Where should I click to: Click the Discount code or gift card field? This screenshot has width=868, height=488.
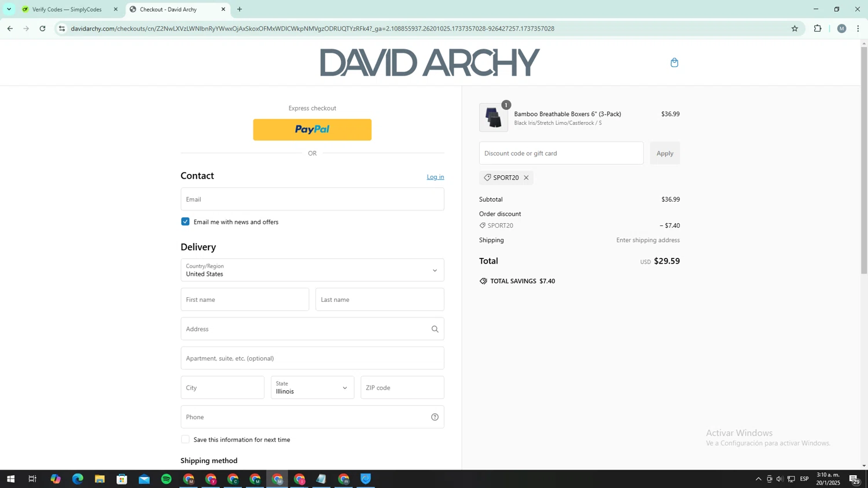click(x=561, y=153)
